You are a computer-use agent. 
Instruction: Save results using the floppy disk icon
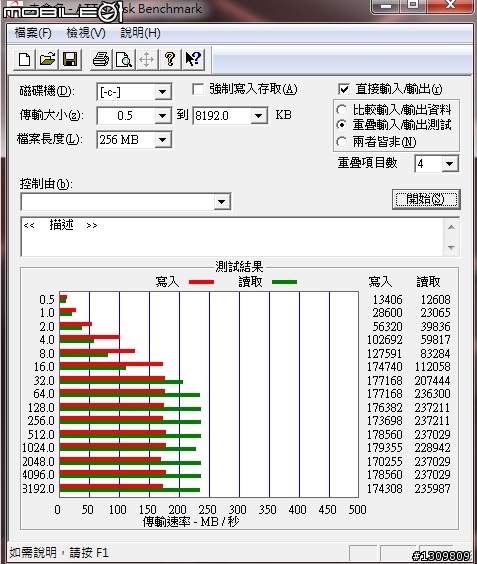click(70, 60)
